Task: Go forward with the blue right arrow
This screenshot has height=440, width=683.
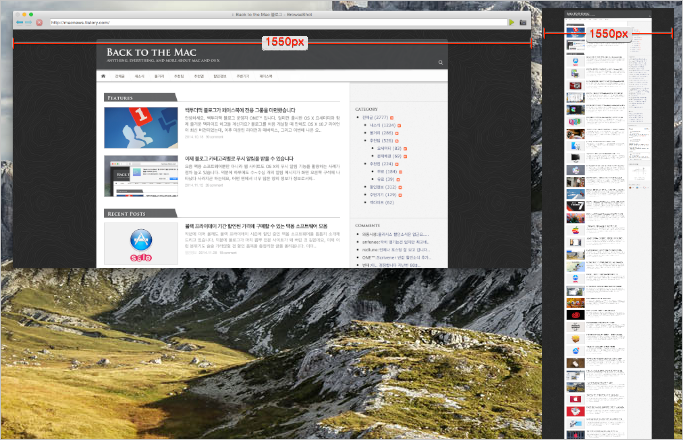Action: (29, 22)
